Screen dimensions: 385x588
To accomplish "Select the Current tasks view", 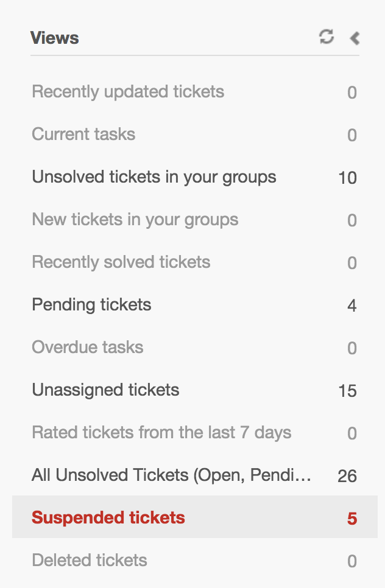I will tap(83, 135).
